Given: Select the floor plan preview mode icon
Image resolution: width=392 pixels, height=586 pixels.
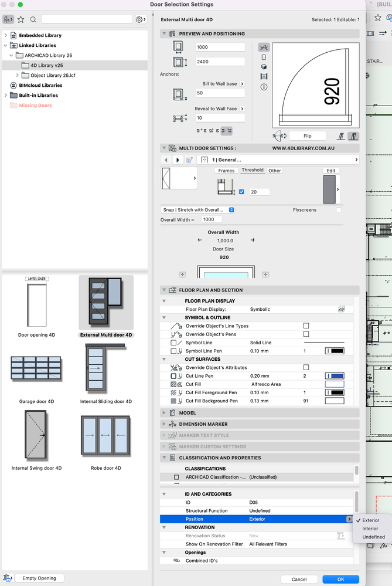Looking at the screenshot, I should pos(264,48).
